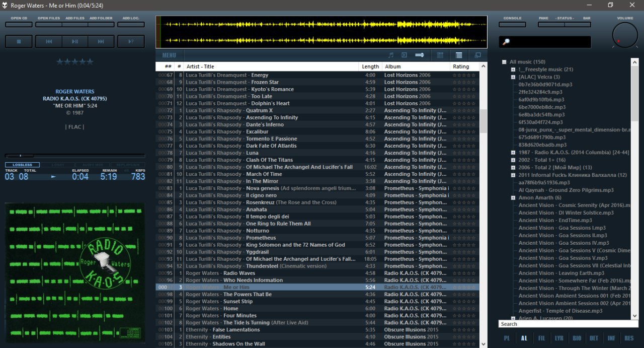Viewport: 644px width, 348px height.
Task: Click the music note icon in playlist toolbar
Action: (x=391, y=55)
